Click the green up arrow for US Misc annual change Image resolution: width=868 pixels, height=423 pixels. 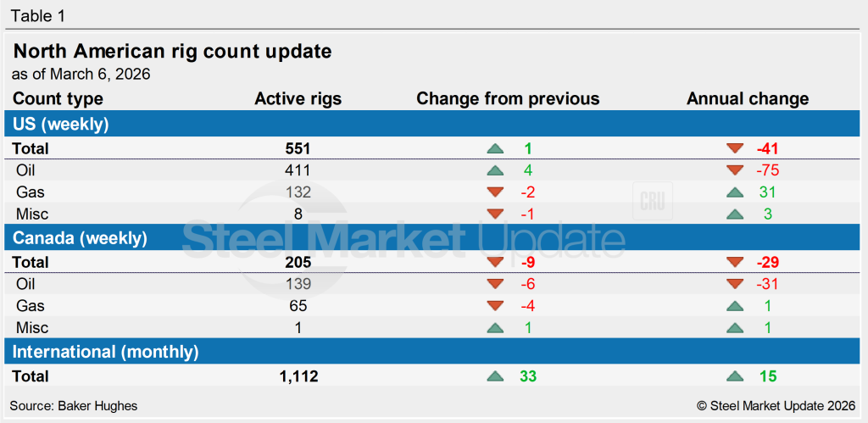[x=735, y=214]
